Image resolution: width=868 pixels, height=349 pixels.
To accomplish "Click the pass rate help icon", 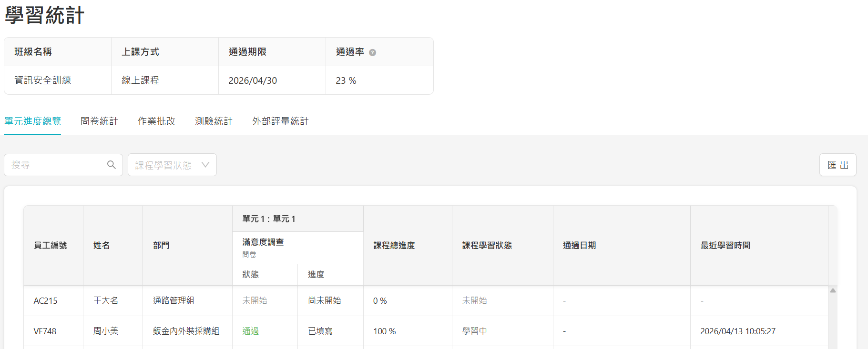I will (x=373, y=52).
